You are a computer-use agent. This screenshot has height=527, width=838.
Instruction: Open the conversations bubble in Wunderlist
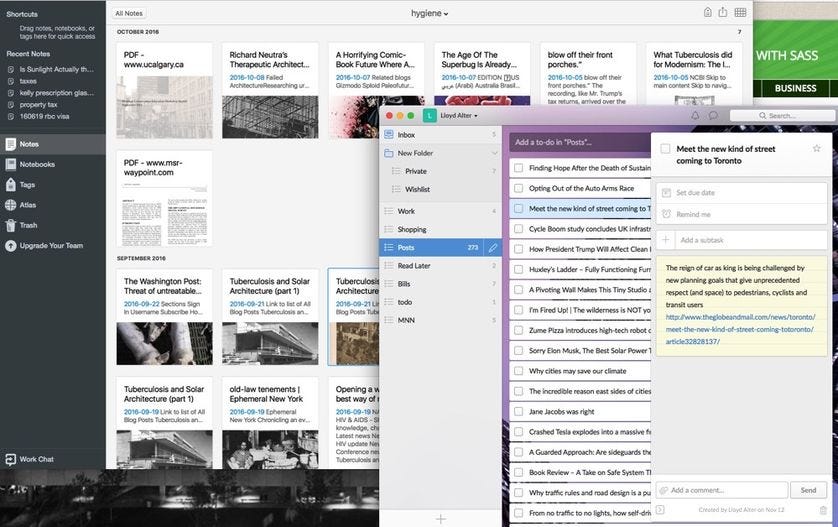tap(713, 115)
